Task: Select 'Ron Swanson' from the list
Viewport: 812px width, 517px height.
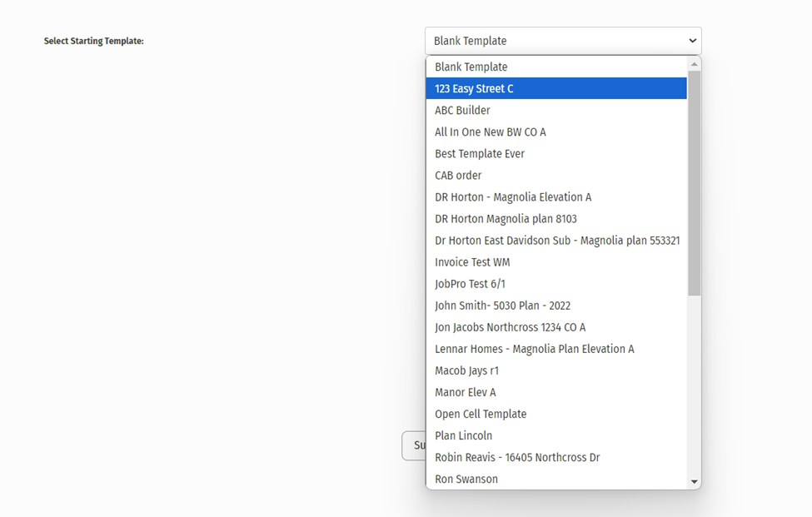Action: (466, 478)
